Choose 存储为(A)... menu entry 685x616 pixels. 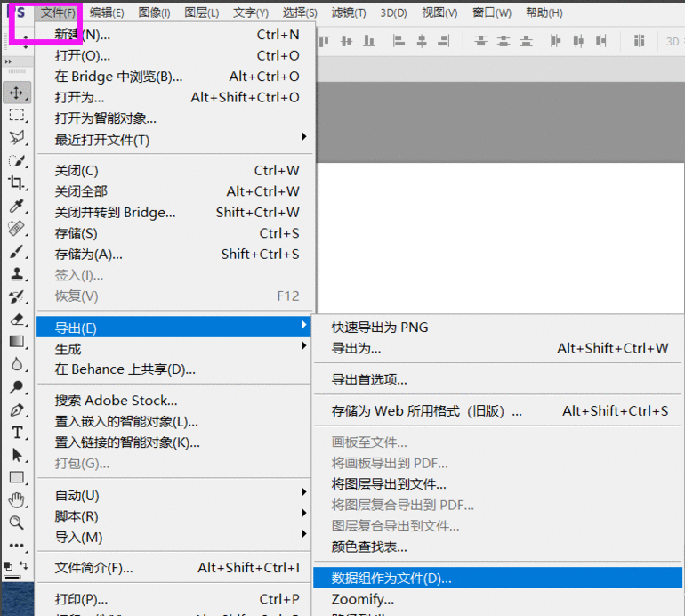coord(175,254)
